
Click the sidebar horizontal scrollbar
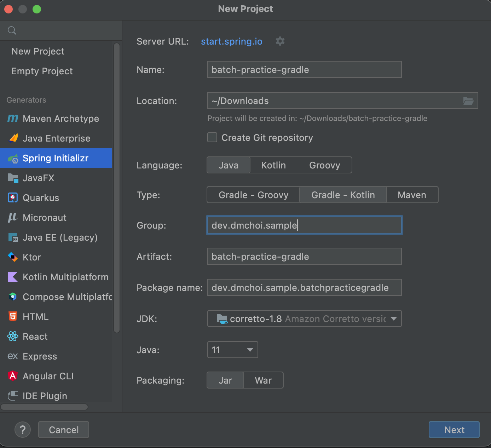[x=44, y=407]
